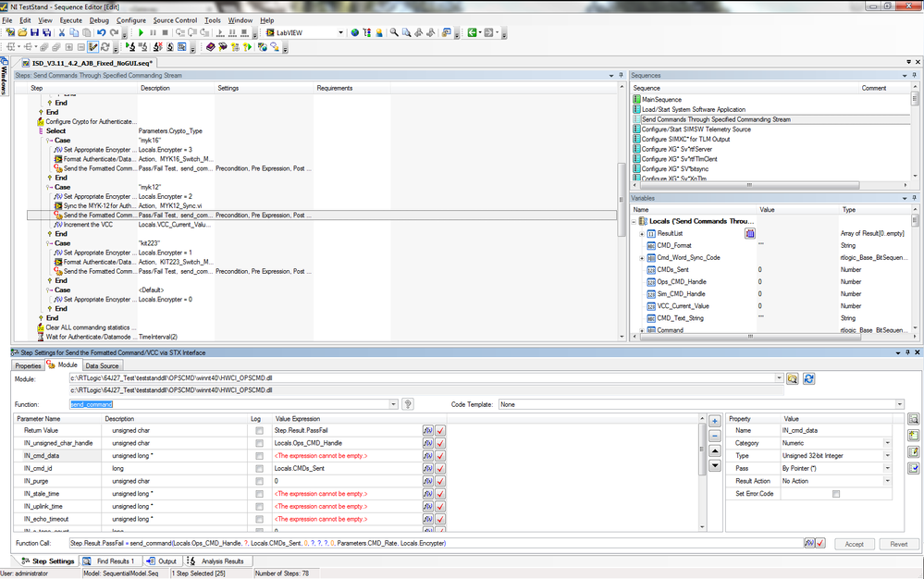Toggle the Log checkbox for IN_uplink_time
This screenshot has height=579, width=924.
point(259,507)
